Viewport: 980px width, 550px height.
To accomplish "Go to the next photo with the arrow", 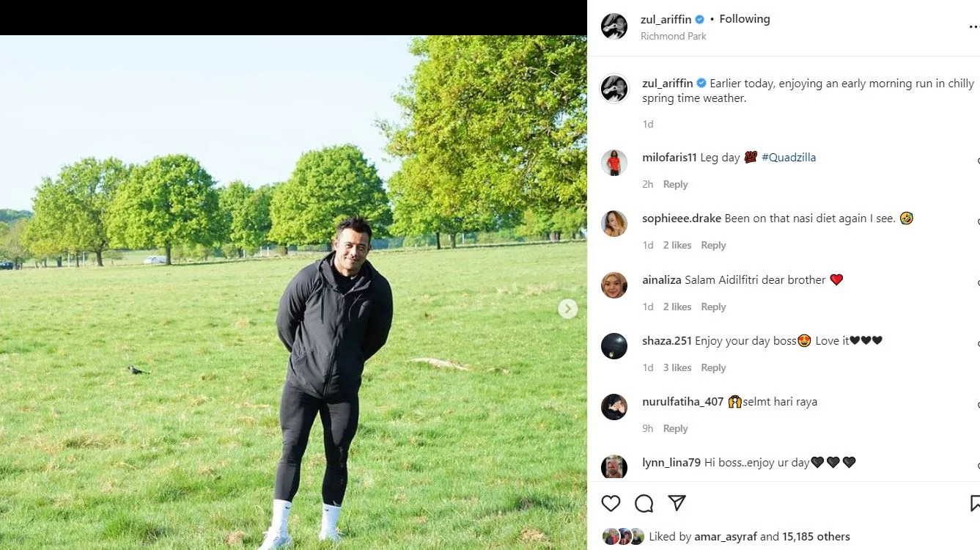I will (567, 309).
